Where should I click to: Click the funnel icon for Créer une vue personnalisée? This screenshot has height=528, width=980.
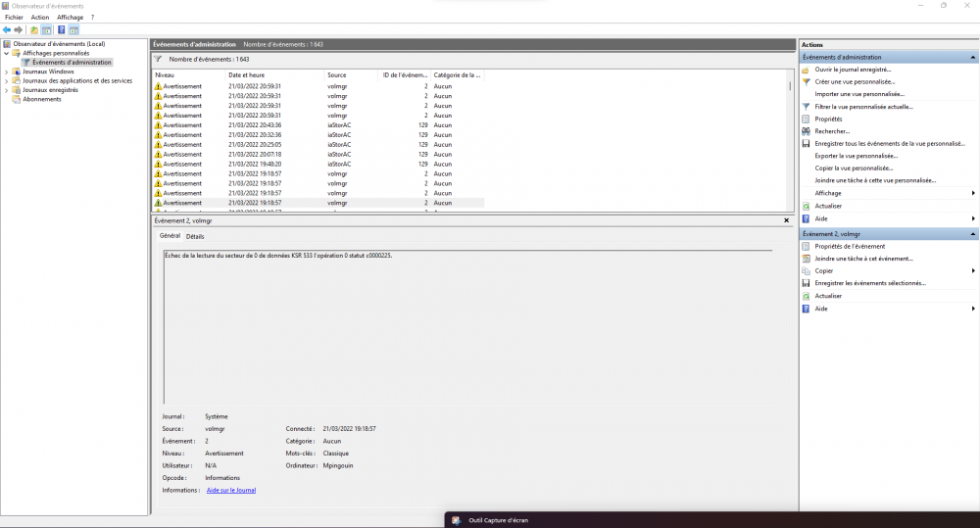[806, 82]
